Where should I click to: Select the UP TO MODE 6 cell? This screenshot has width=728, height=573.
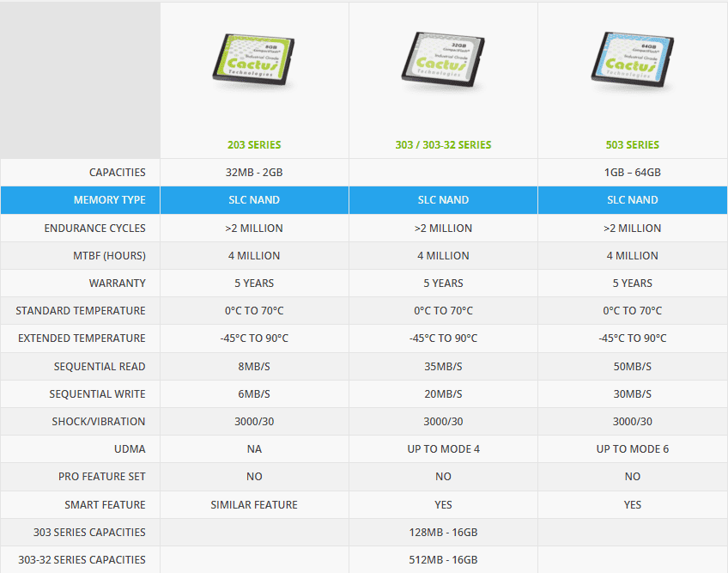click(x=633, y=448)
